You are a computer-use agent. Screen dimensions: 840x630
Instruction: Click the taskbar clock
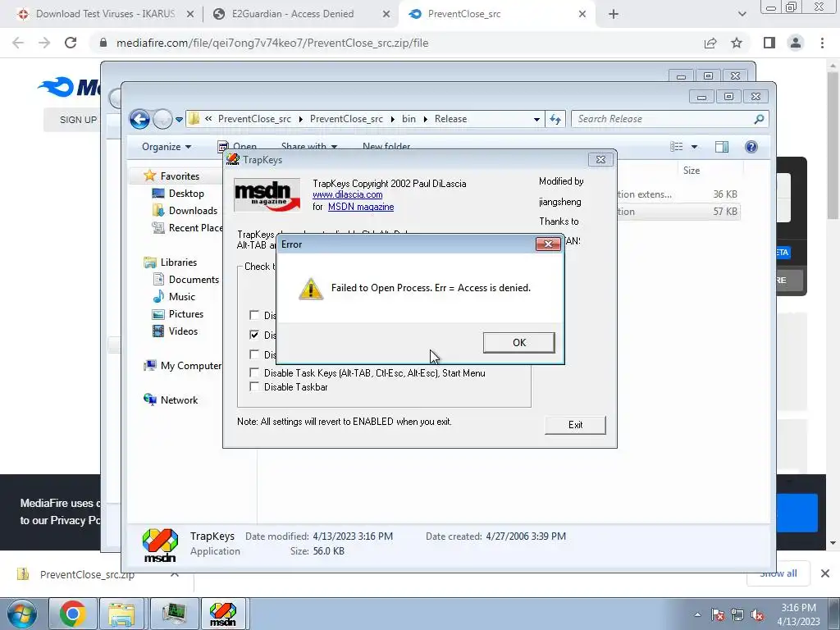point(798,614)
